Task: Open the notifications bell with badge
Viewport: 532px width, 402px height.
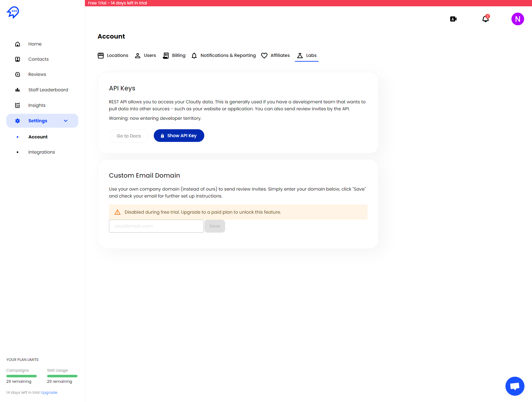Action: tap(486, 19)
